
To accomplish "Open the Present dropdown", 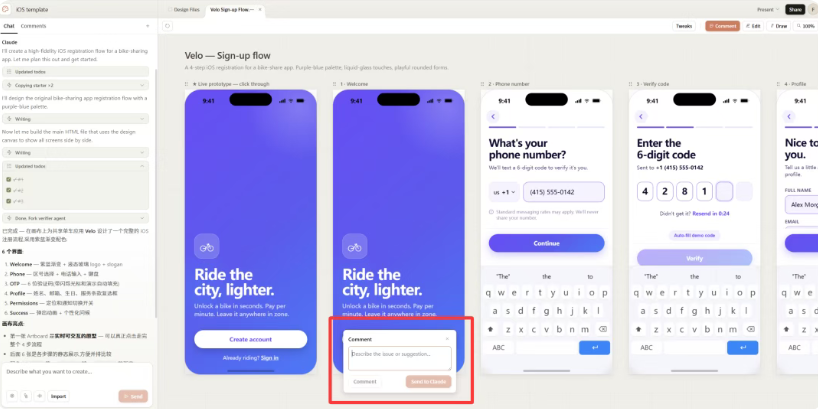I will [768, 9].
